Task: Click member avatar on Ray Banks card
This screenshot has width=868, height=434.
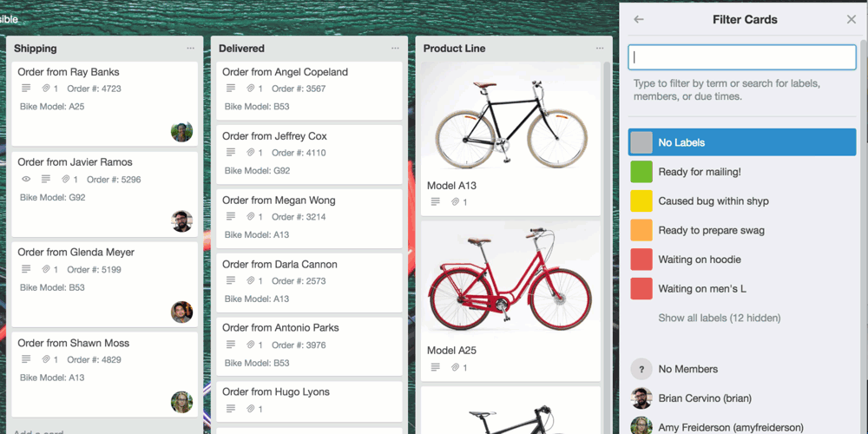Action: tap(181, 132)
